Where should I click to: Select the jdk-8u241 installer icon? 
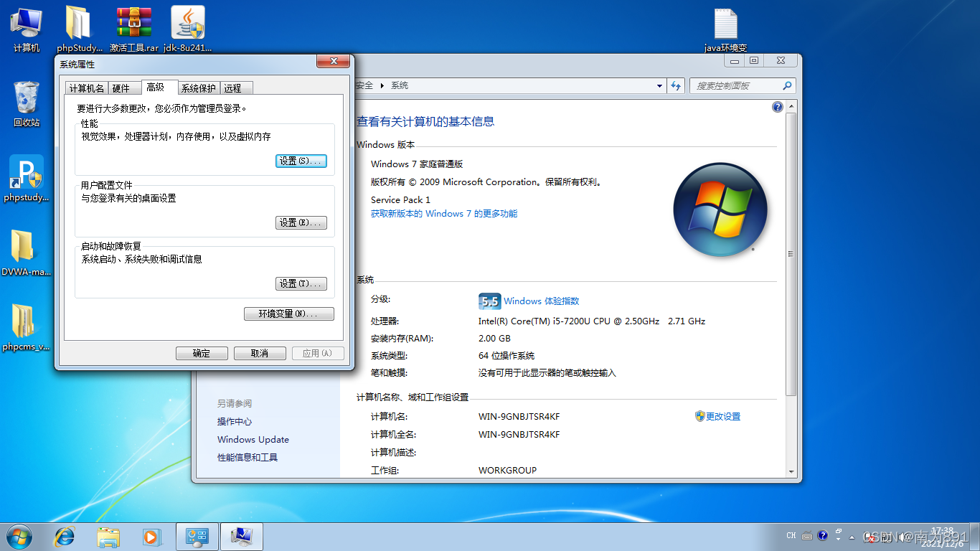point(188,29)
